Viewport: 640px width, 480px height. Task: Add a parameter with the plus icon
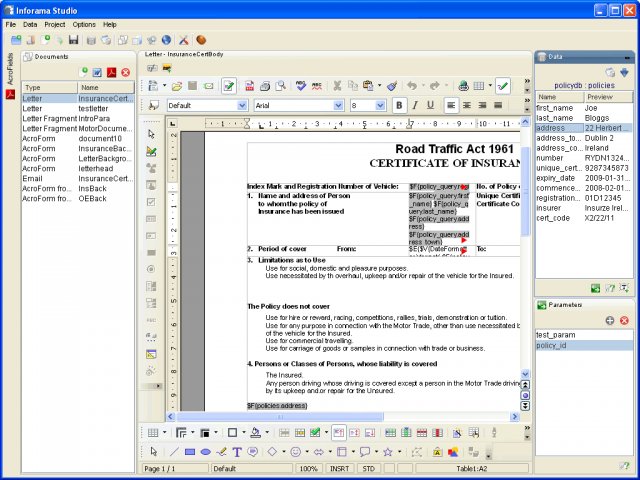tap(610, 320)
